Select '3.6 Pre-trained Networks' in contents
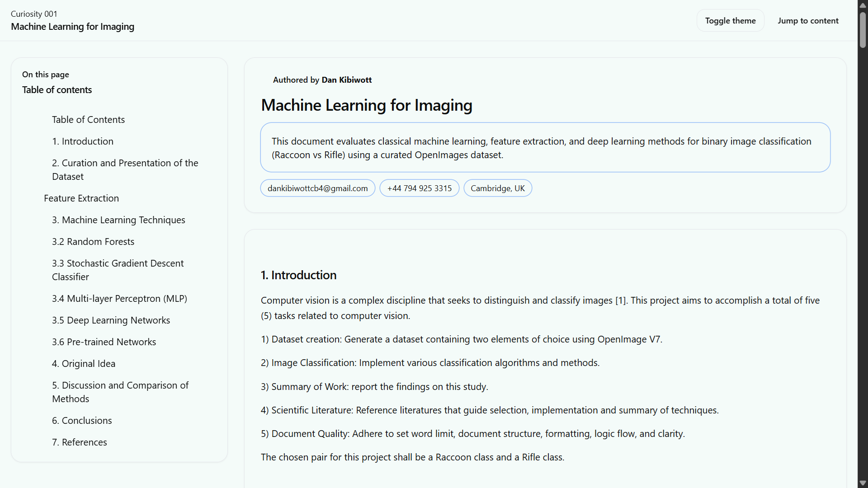Screen dimensions: 868x488 (104, 342)
